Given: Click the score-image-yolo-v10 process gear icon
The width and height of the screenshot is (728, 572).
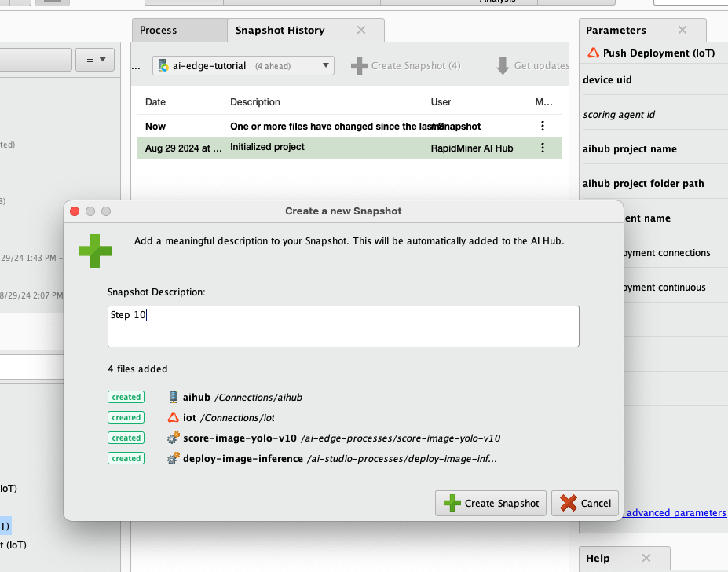Looking at the screenshot, I should click(174, 438).
